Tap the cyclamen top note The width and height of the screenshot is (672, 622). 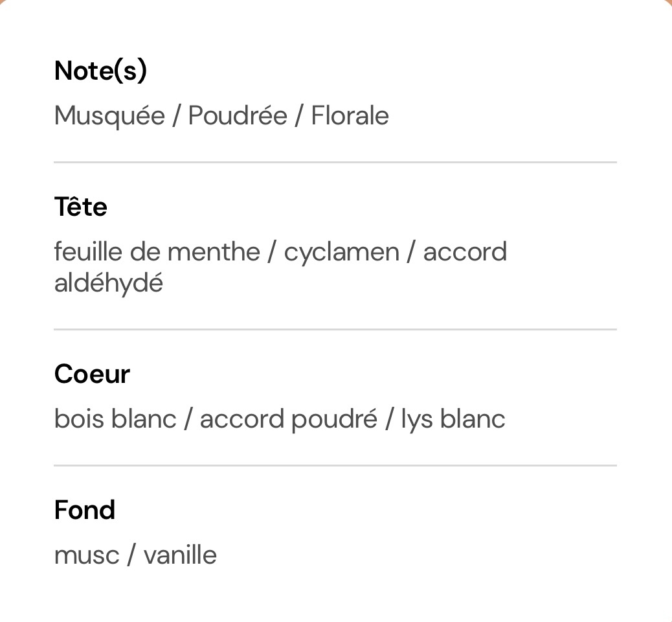click(341, 251)
